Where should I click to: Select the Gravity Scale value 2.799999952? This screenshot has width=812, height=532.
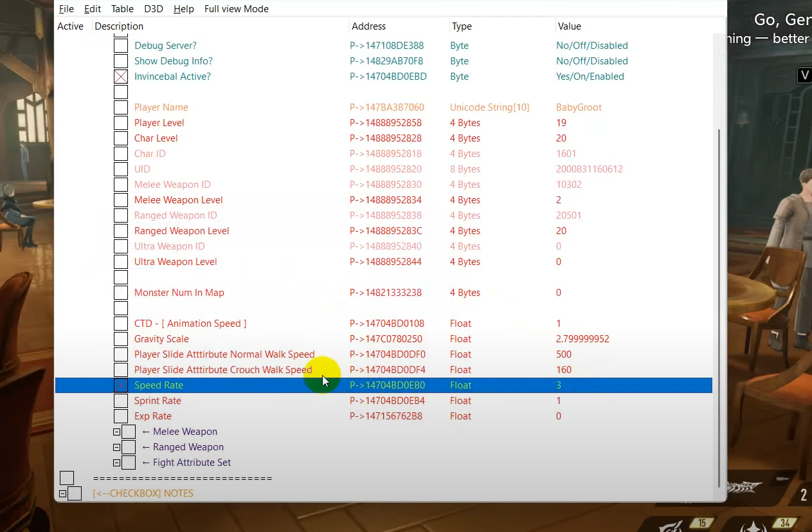582,339
